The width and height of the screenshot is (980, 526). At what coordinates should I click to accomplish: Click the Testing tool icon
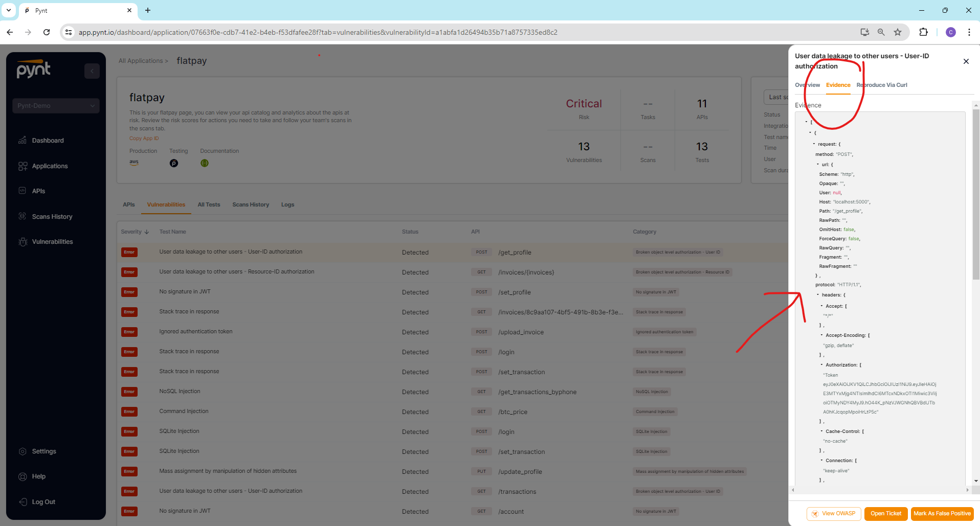(x=174, y=163)
